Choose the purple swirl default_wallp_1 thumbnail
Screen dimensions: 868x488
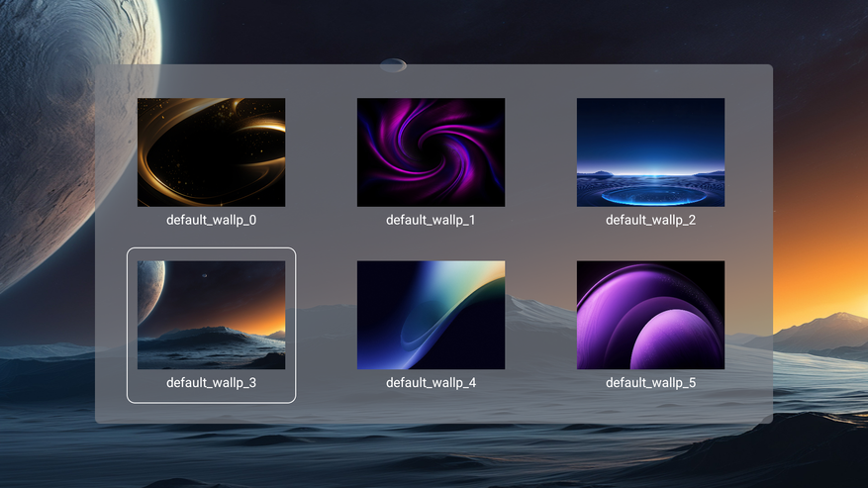coord(431,152)
